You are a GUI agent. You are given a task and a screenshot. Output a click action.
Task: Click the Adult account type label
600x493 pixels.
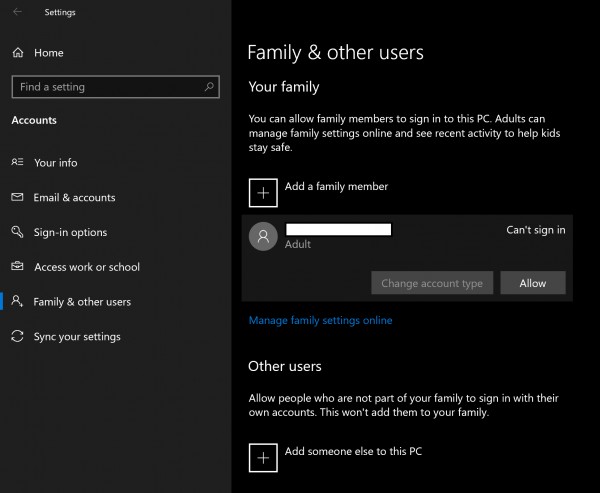click(298, 244)
